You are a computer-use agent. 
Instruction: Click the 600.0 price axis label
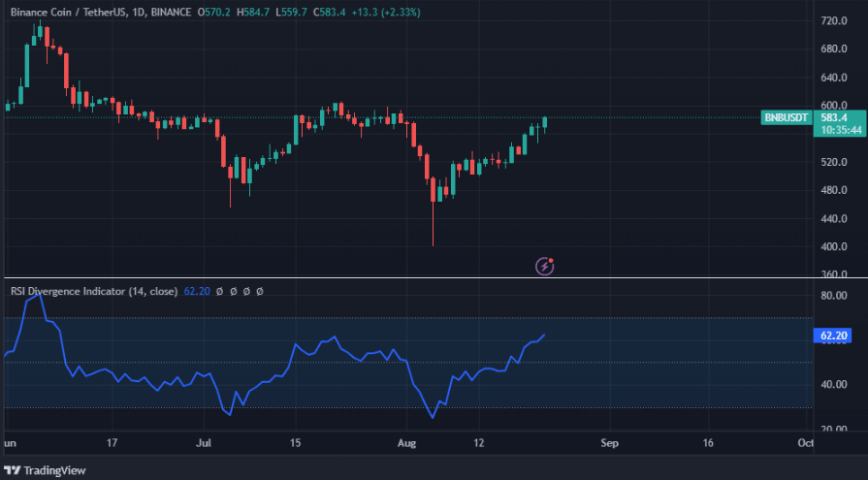pyautogui.click(x=834, y=105)
